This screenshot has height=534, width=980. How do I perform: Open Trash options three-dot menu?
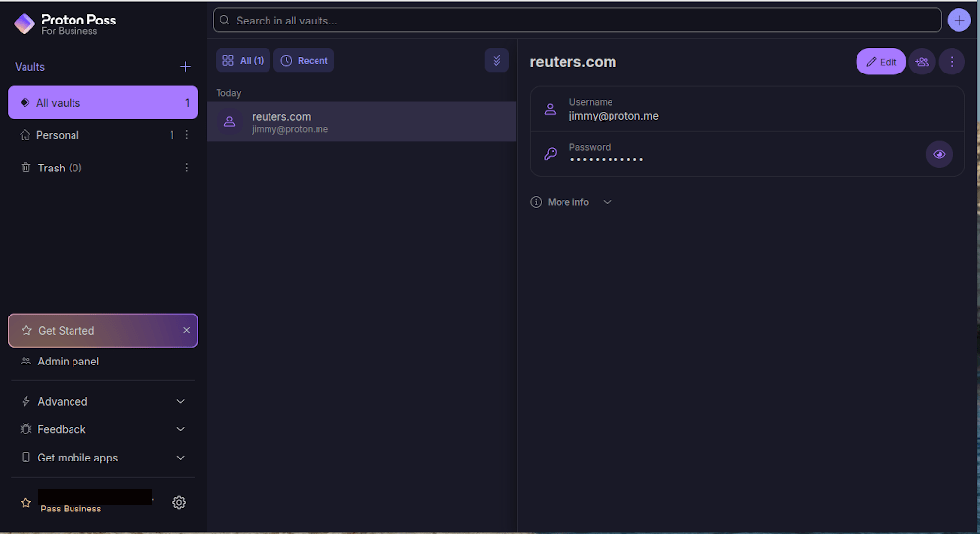[187, 168]
